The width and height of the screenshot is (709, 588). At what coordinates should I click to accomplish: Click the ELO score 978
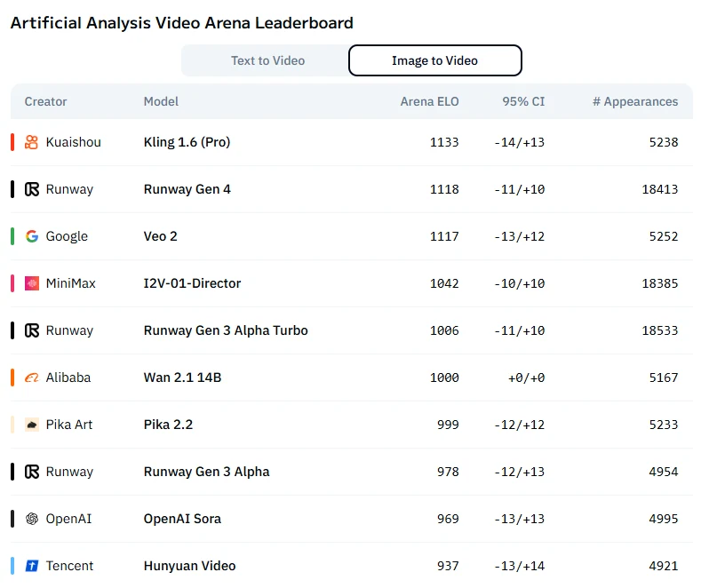448,472
